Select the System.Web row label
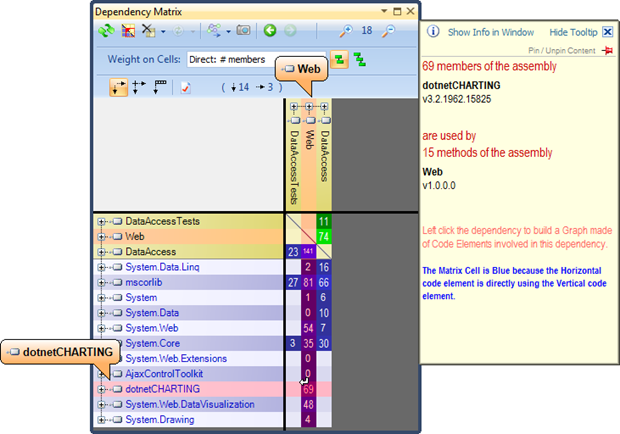The width and height of the screenshot is (620, 434). point(152,328)
